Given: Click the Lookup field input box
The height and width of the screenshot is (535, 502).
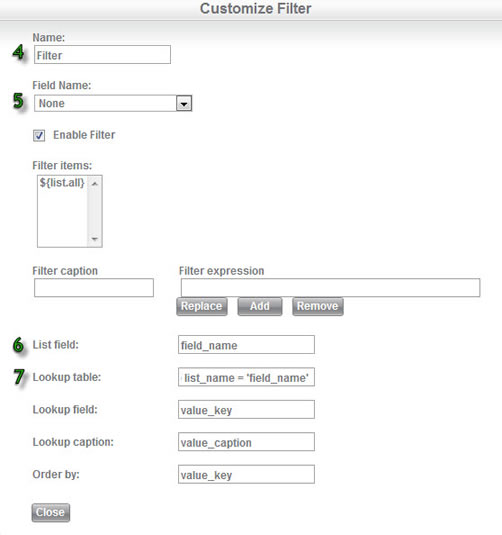Looking at the screenshot, I should coord(246,409).
